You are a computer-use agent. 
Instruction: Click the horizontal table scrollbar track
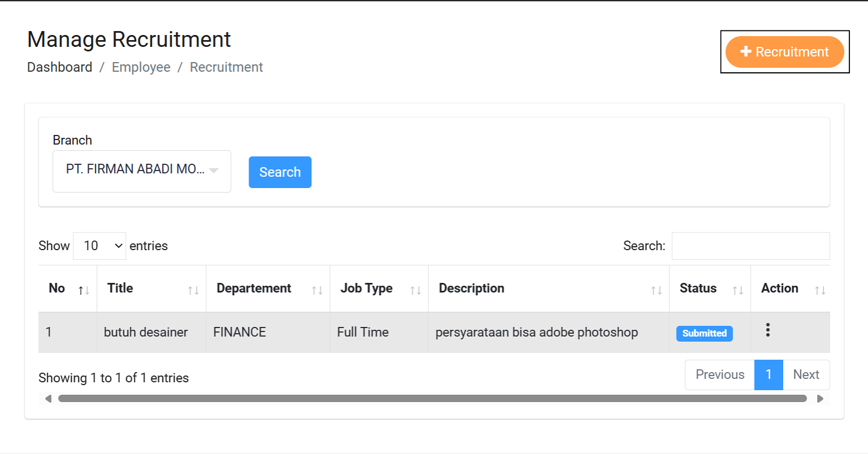point(432,399)
